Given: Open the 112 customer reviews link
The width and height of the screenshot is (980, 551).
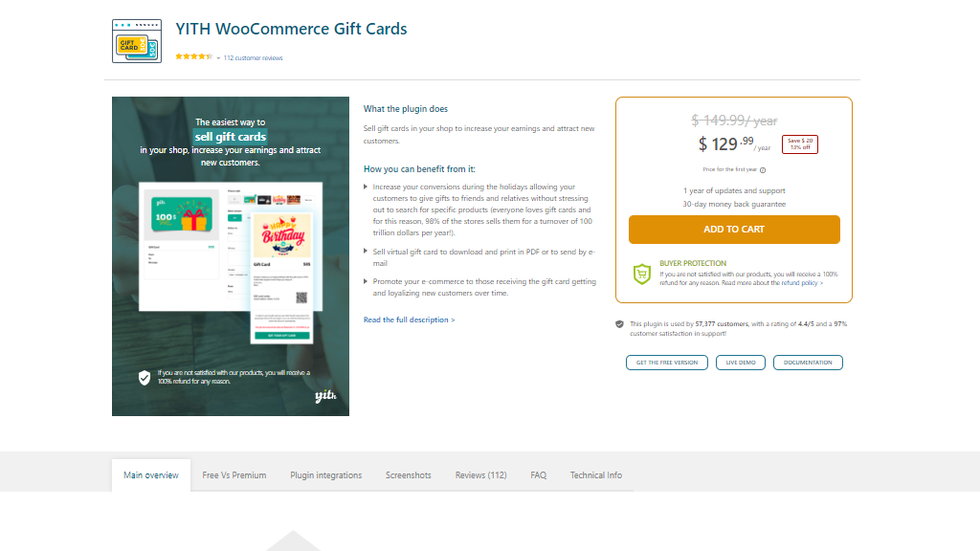Looking at the screenshot, I should click(x=253, y=58).
